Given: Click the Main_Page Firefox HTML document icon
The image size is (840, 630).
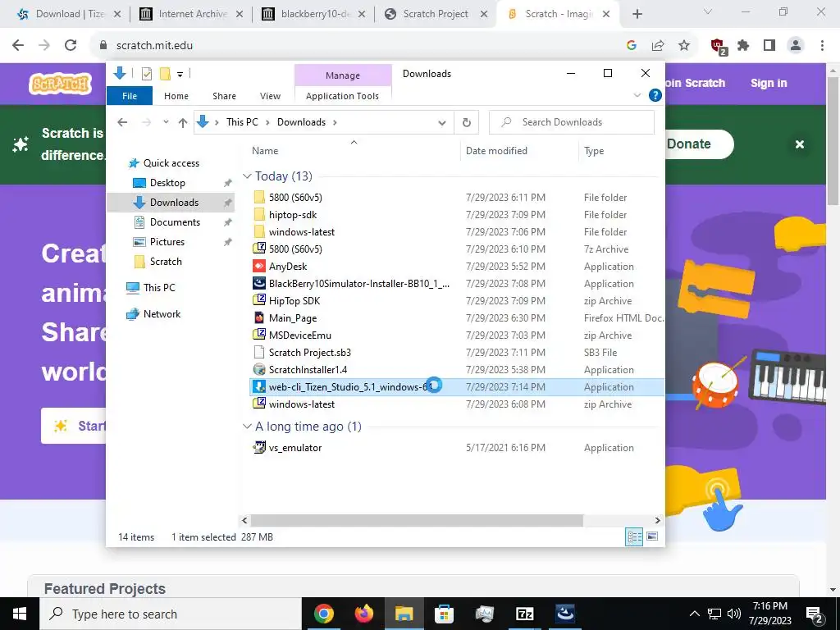Looking at the screenshot, I should (x=259, y=317).
